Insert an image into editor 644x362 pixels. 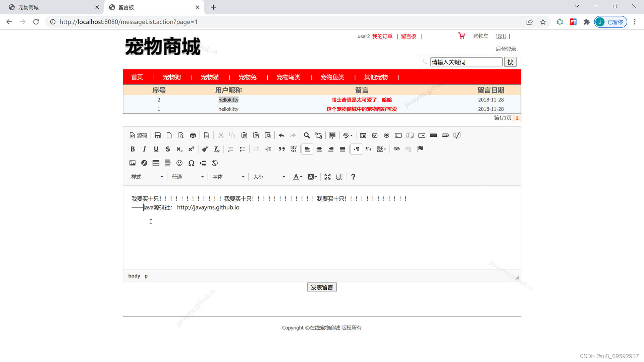[x=132, y=163]
